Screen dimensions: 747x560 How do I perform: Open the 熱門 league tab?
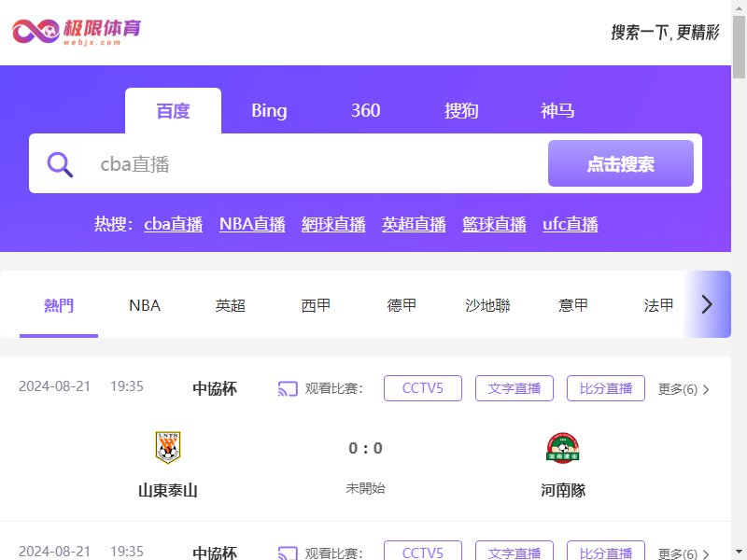coord(59,305)
